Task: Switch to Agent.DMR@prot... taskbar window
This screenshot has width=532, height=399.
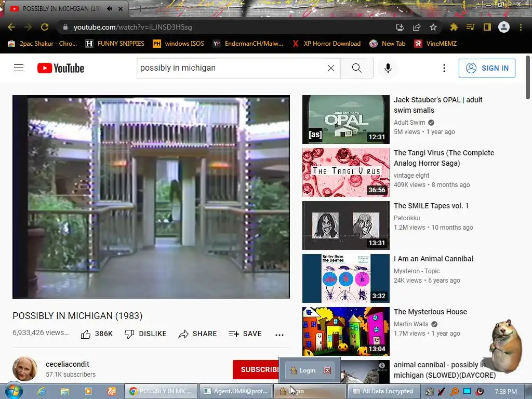Action: pyautogui.click(x=235, y=391)
